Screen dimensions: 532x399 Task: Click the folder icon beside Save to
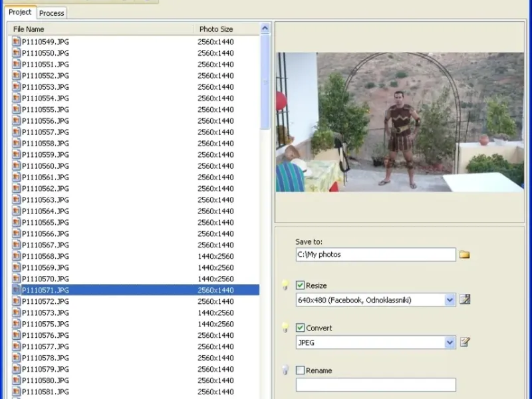[x=464, y=255]
